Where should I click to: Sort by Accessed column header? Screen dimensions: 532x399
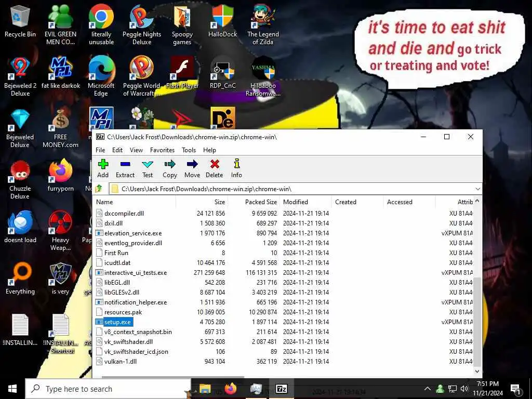coord(410,202)
